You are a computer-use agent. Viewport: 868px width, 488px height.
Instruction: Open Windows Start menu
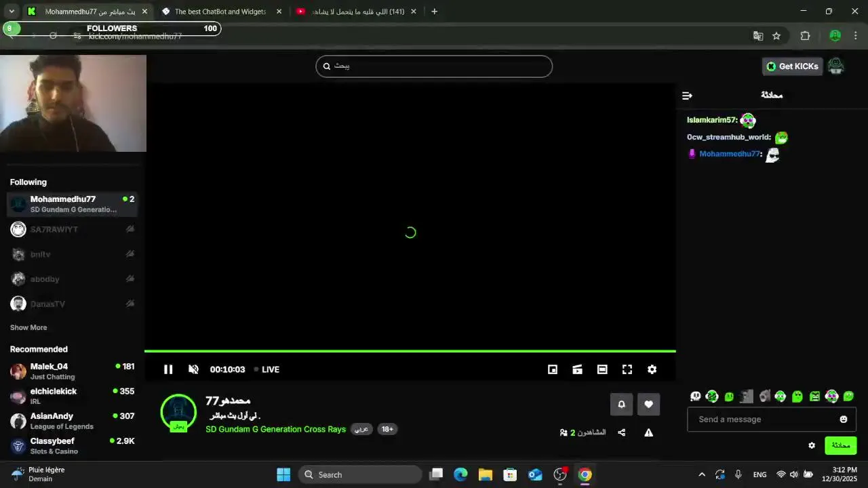283,474
